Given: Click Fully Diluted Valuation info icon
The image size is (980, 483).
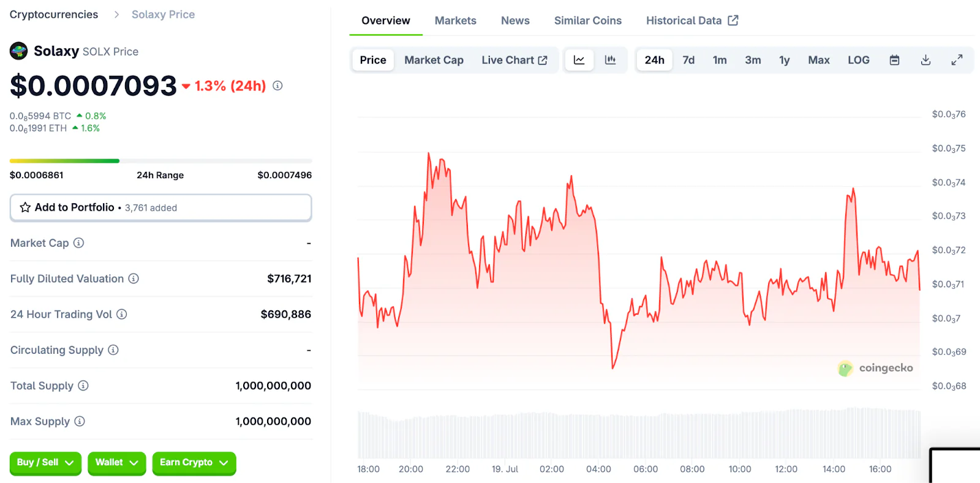Looking at the screenshot, I should (134, 279).
